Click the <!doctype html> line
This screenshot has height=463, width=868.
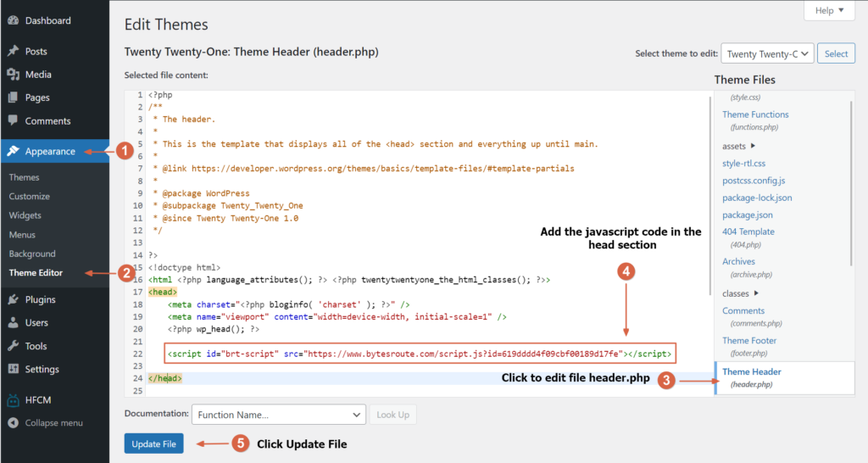coord(184,267)
